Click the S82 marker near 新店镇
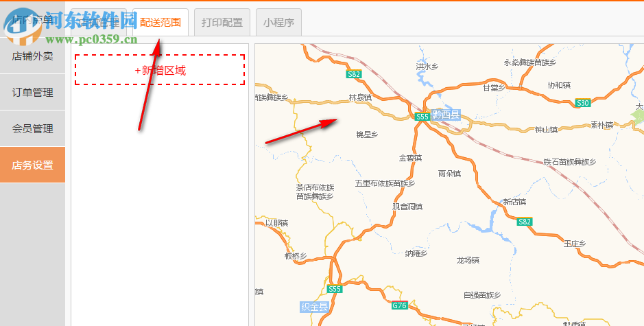Image resolution: width=644 pixels, height=326 pixels. pos(525,222)
